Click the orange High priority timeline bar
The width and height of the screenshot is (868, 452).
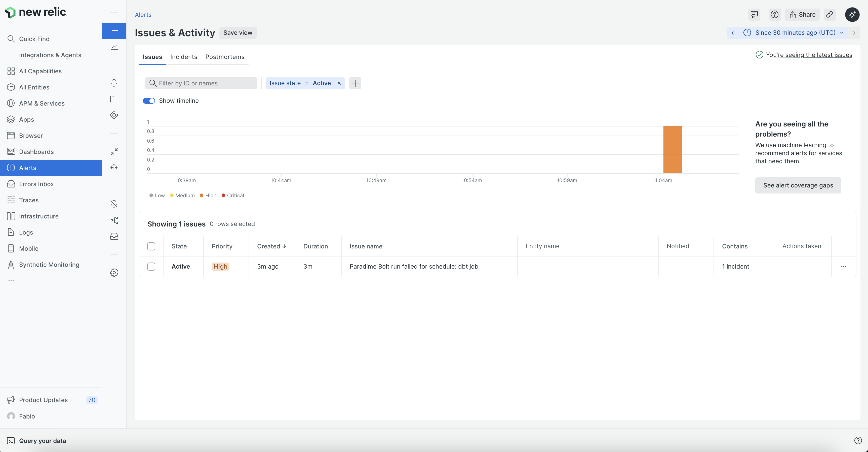pos(672,149)
